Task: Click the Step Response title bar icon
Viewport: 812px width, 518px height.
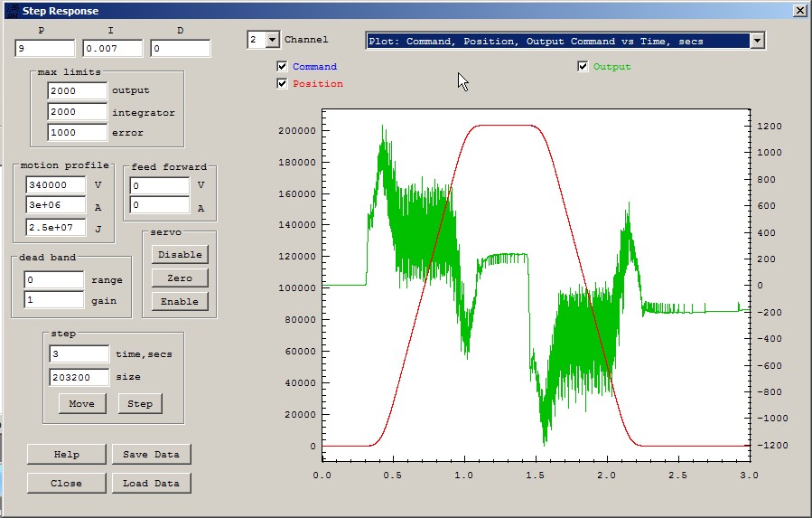Action: coord(11,10)
